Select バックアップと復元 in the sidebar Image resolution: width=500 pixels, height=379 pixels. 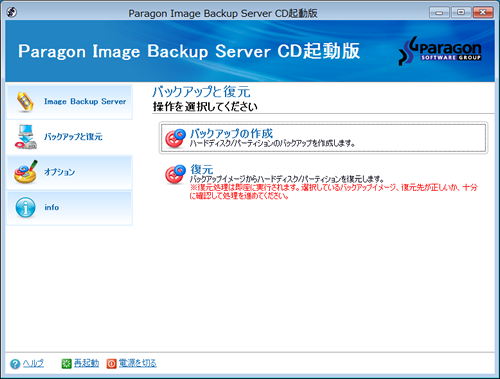tap(70, 137)
